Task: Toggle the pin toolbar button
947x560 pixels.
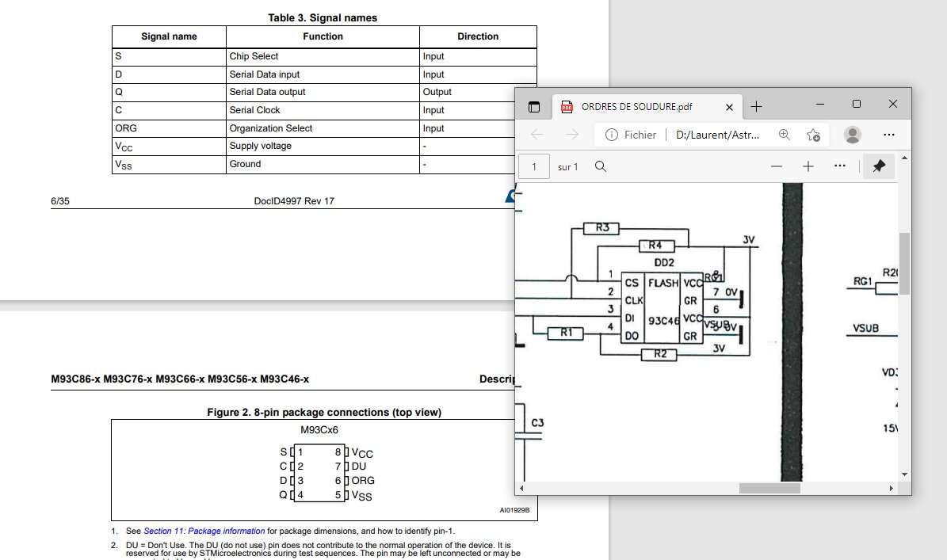Action: point(879,166)
